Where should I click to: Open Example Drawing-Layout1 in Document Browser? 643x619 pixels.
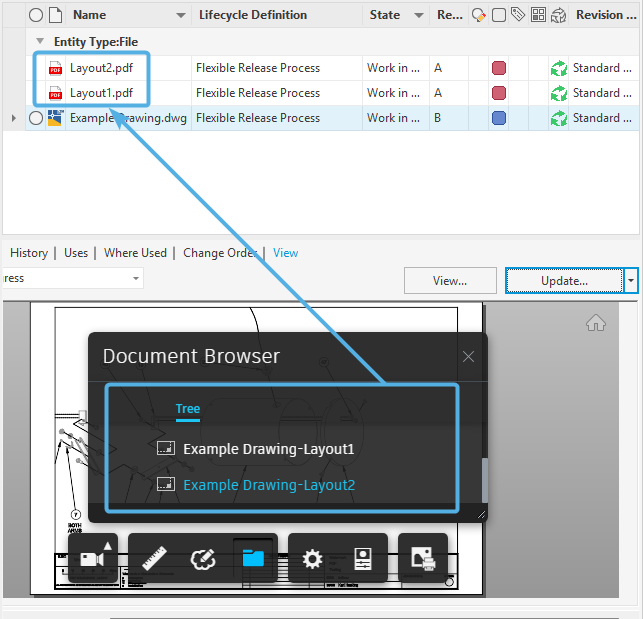click(x=269, y=449)
